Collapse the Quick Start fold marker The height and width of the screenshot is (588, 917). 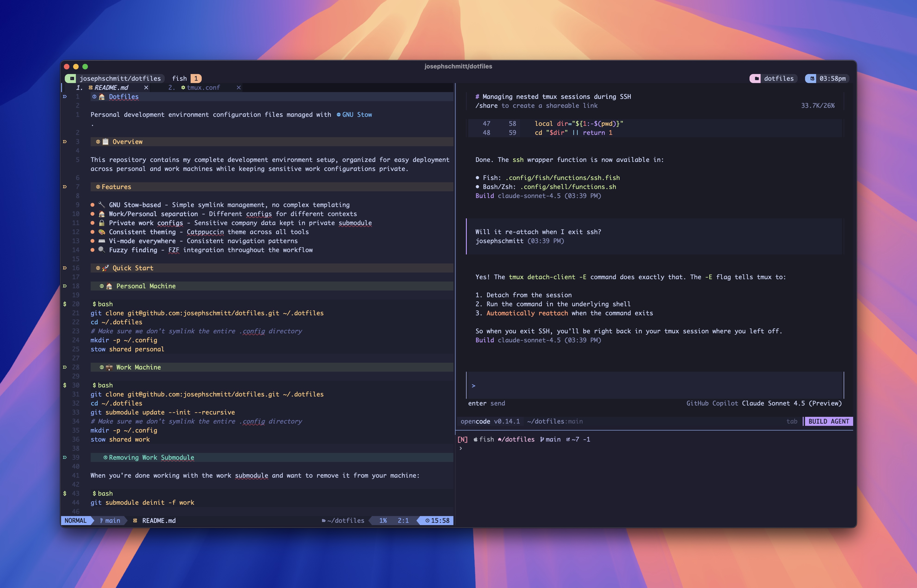click(x=65, y=268)
